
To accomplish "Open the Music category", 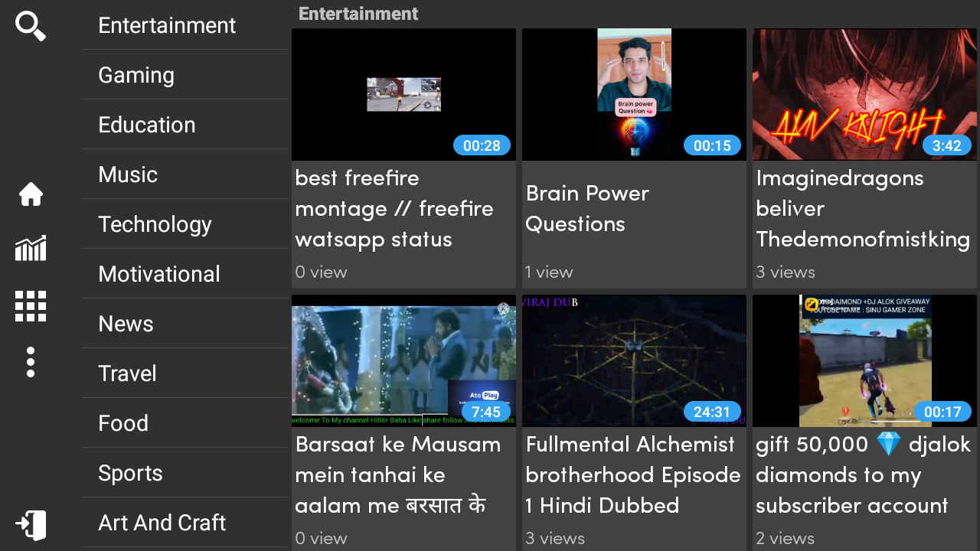I will click(x=185, y=174).
